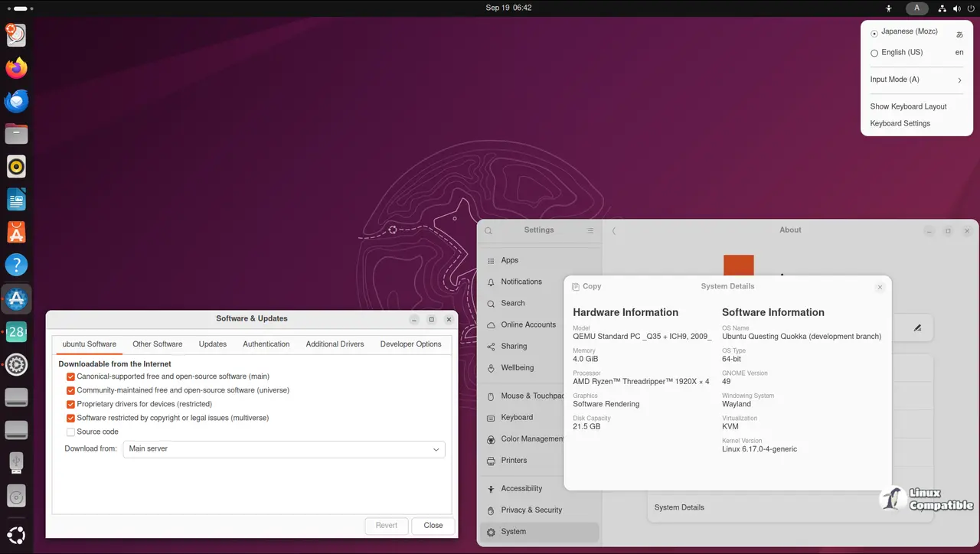Image resolution: width=980 pixels, height=554 pixels.
Task: Switch to the Additional Drivers tab
Action: coord(335,344)
